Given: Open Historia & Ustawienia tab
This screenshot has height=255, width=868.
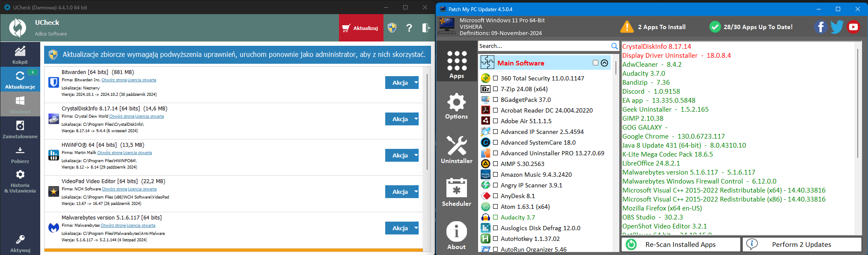Looking at the screenshot, I should coord(20,181).
